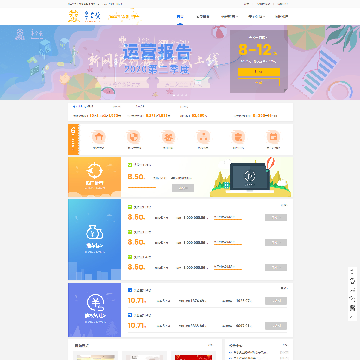Click the orange vertical tab beside shortcut icons

pos(73,139)
